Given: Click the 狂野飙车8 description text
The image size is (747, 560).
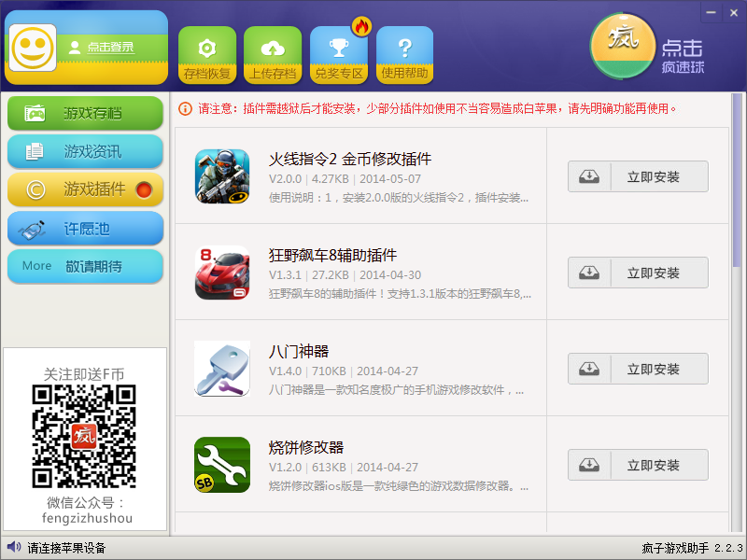Looking at the screenshot, I should coord(400,294).
